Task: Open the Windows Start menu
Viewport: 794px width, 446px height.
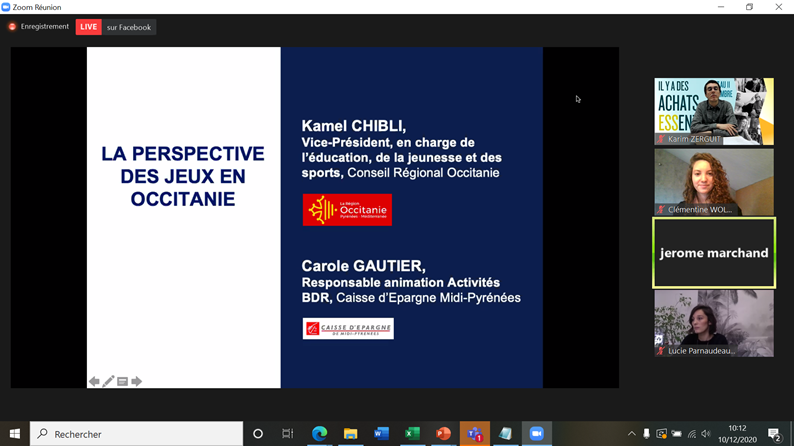Action: point(15,434)
